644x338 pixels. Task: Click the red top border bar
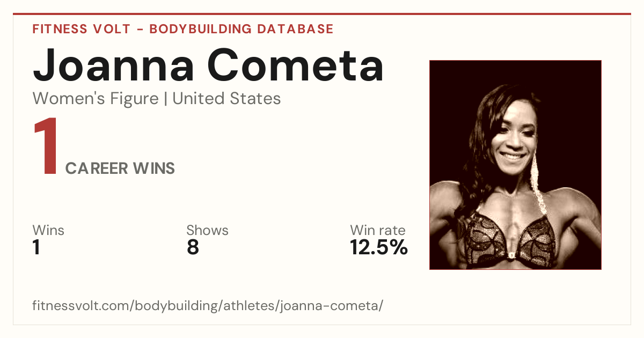pos(322,14)
